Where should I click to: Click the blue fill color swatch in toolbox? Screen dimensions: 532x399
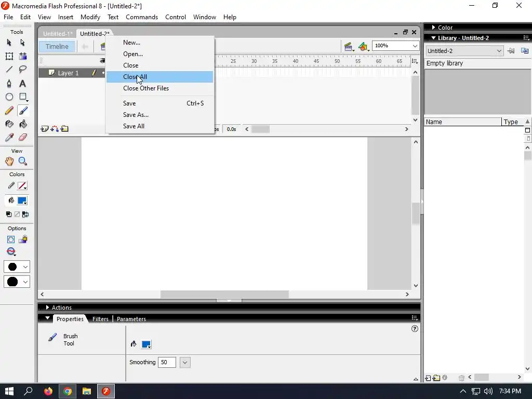[22, 201]
